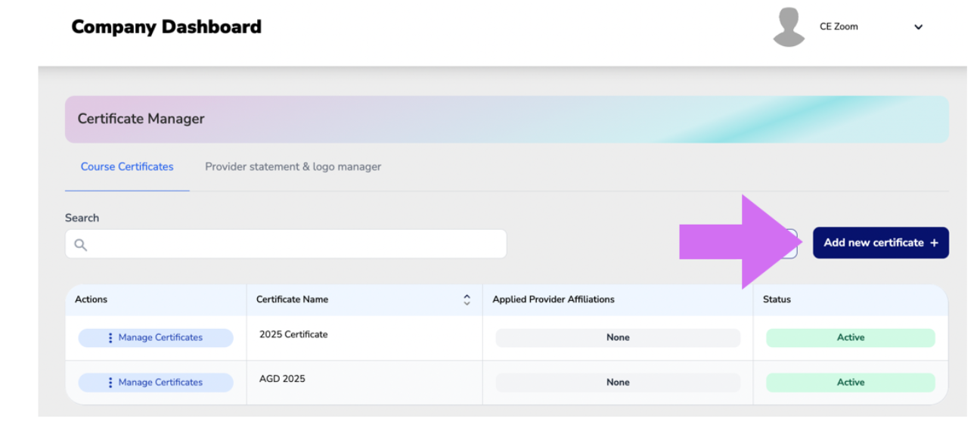Click the CE Zoom username label
The height and width of the screenshot is (431, 980).
tap(839, 26)
